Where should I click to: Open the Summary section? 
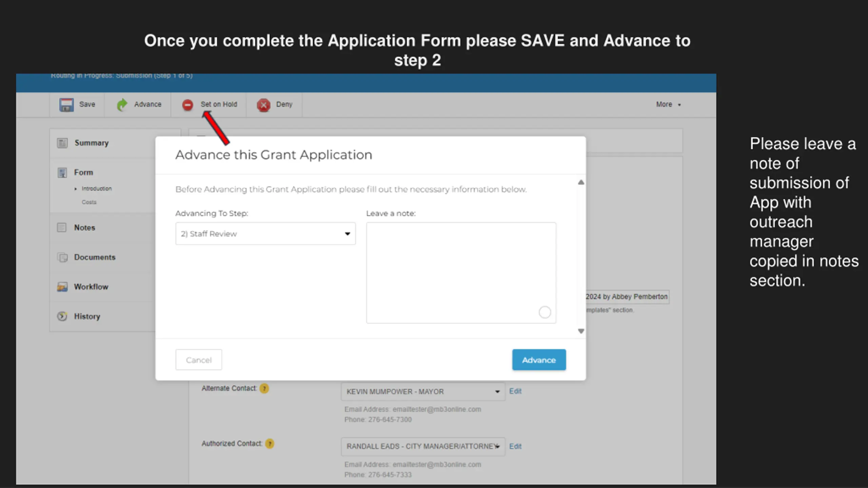(x=92, y=143)
